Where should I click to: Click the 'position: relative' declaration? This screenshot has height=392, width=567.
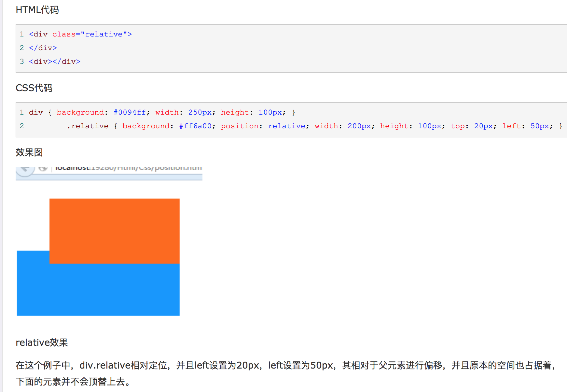tap(265, 126)
